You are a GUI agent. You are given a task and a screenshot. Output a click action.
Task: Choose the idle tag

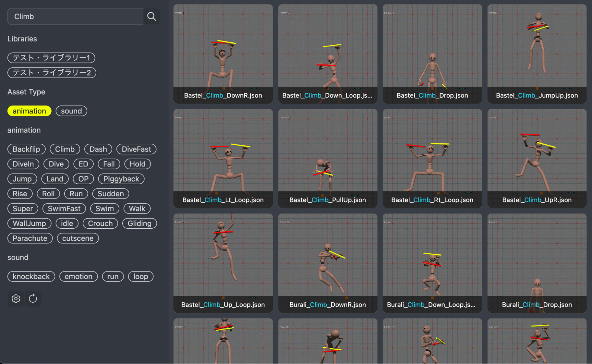tap(67, 223)
